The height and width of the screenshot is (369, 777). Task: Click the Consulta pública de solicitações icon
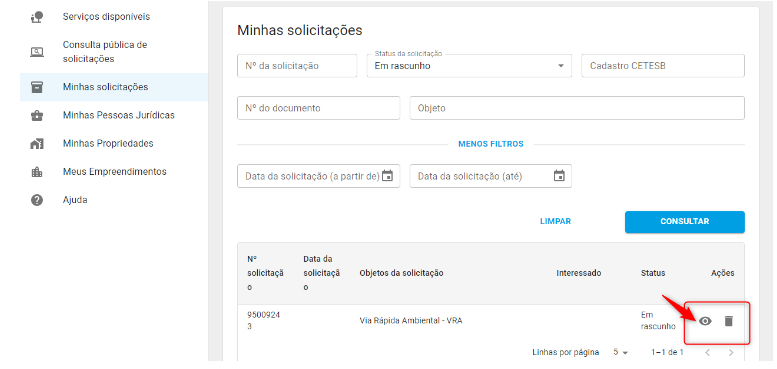37,52
